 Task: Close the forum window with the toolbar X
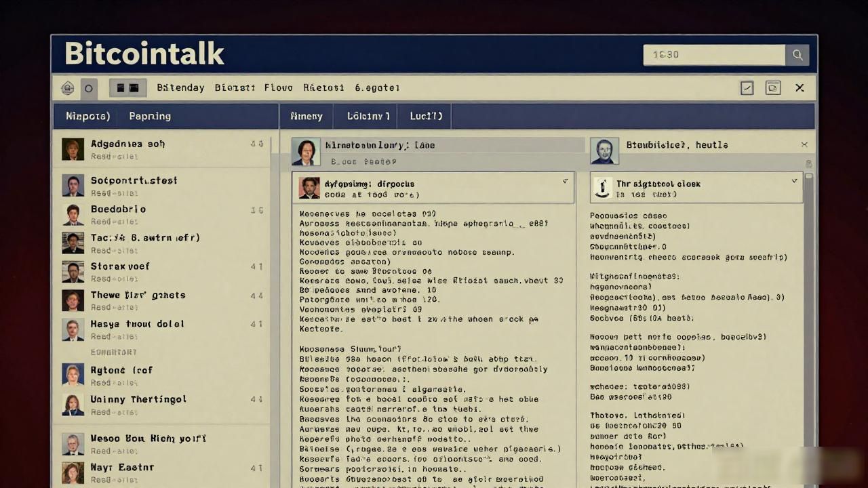tap(800, 88)
